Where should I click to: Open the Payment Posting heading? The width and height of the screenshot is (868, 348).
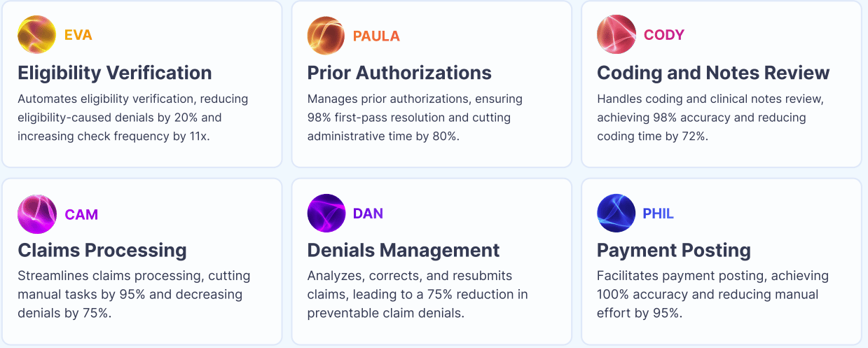(674, 250)
